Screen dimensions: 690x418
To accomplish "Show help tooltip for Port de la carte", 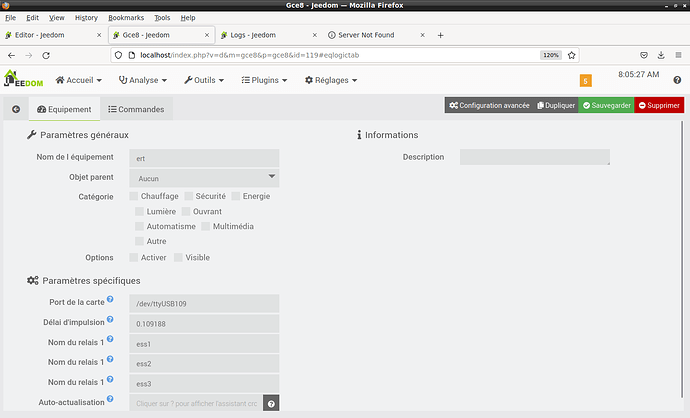I will tap(110, 299).
